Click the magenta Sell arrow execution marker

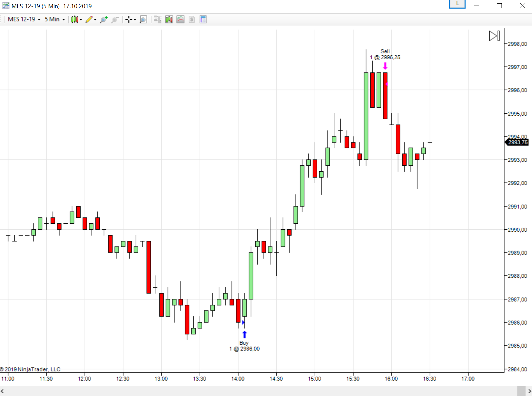(385, 66)
